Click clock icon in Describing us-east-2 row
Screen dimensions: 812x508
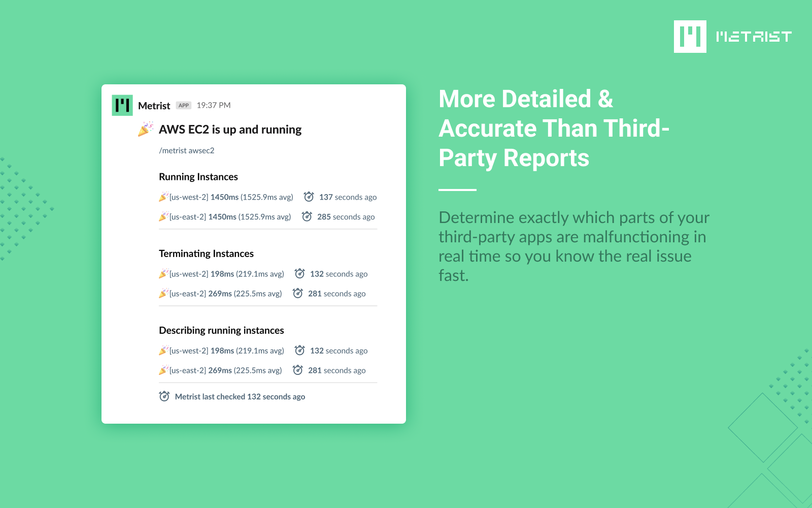[297, 370]
